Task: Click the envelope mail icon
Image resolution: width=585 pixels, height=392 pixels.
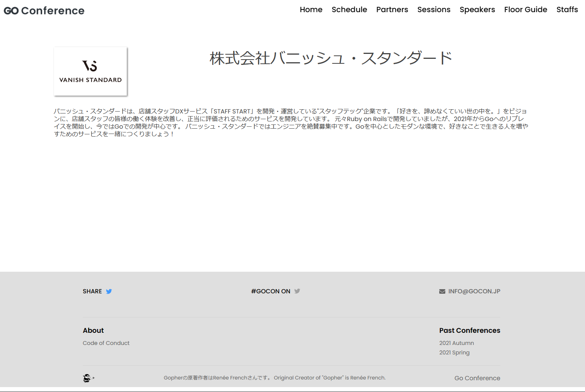Action: coord(442,291)
